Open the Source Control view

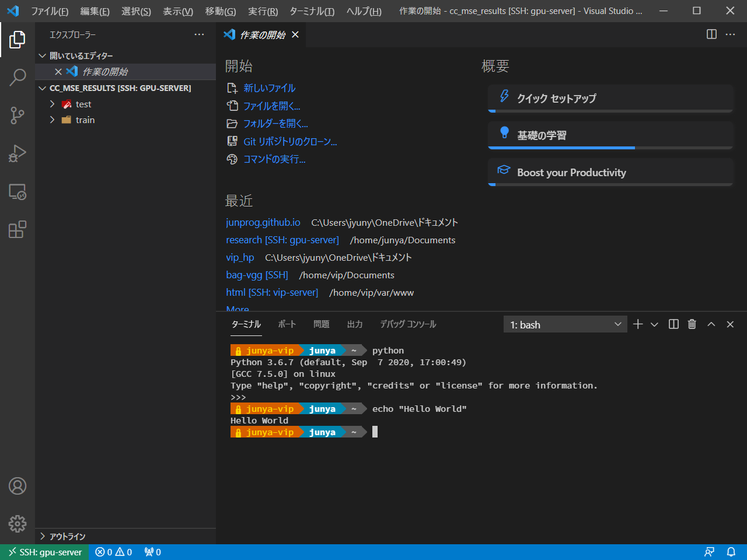coord(18,115)
